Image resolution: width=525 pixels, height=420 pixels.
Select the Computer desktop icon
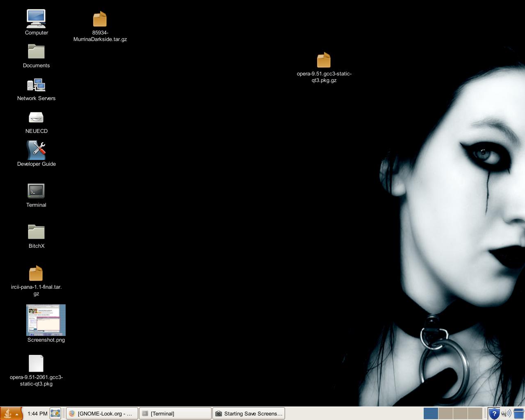pyautogui.click(x=36, y=18)
